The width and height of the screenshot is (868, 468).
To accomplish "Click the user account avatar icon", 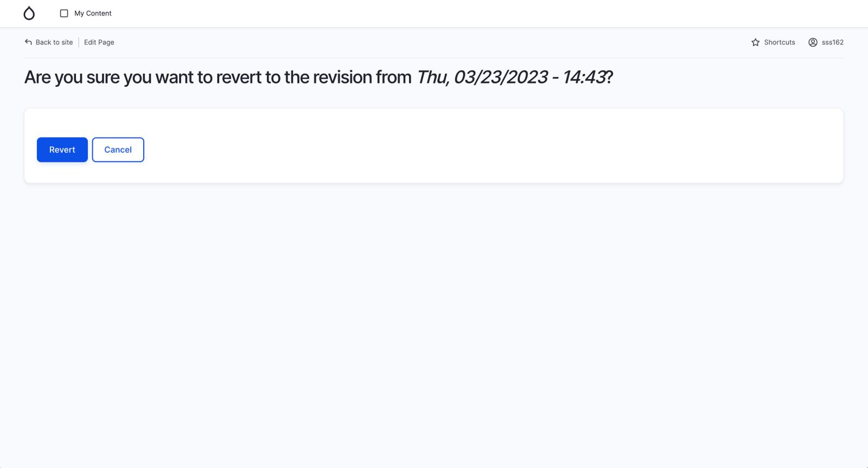I will (x=813, y=42).
